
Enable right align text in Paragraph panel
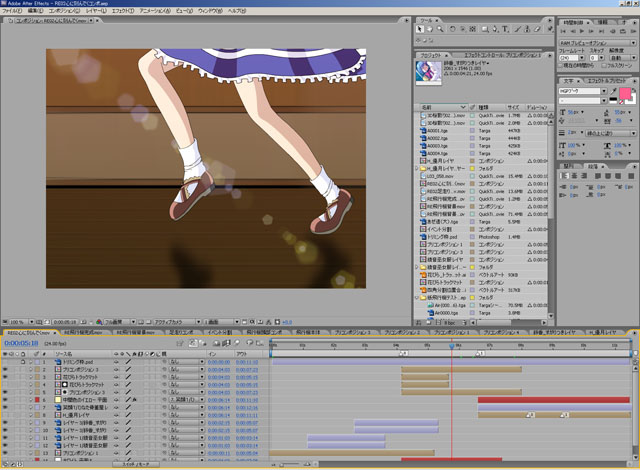[x=584, y=176]
